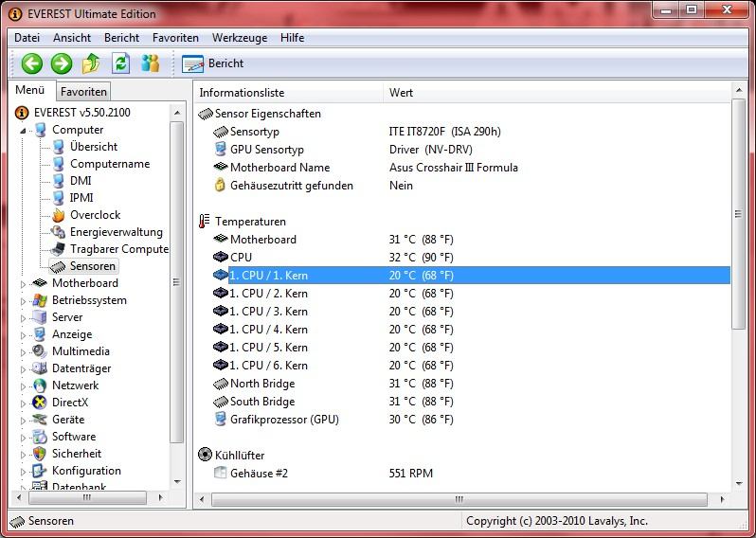This screenshot has width=756, height=538.
Task: Click the Overclock flame icon
Action: [x=59, y=215]
